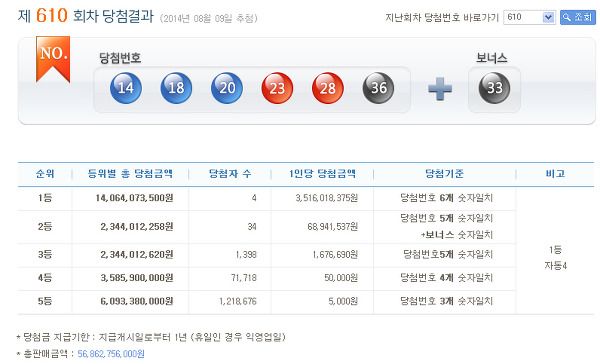The image size is (600, 364).
Task: Select total prize 6,093,380,000원
Action: pos(137,301)
